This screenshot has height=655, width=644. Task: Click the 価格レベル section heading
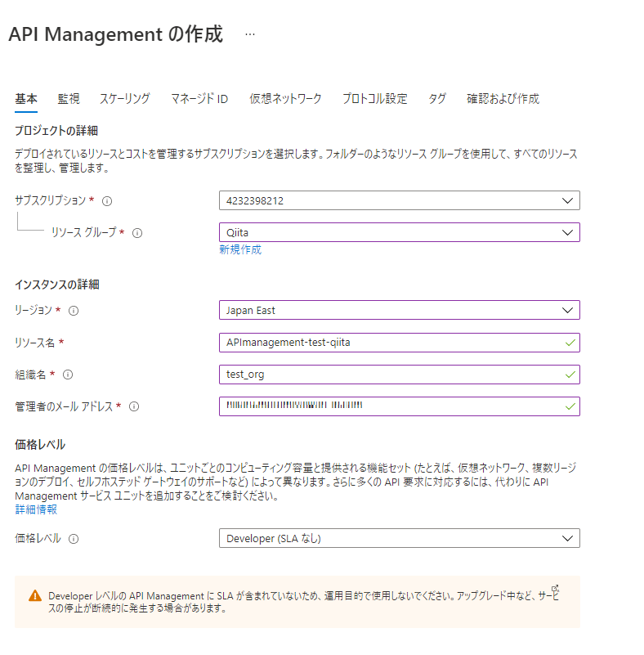pyautogui.click(x=40, y=445)
